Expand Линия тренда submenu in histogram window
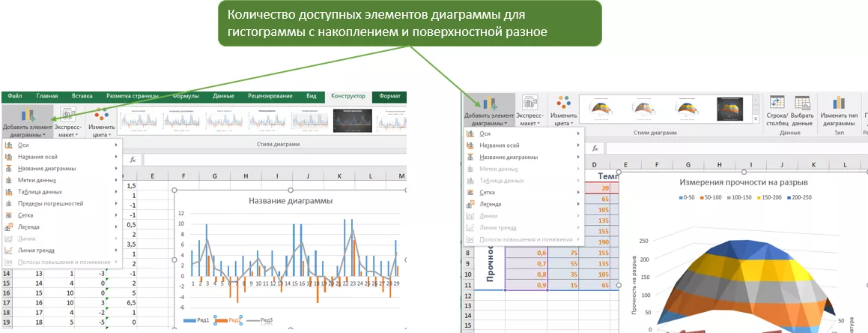Viewport: 868px width, 333px height. pos(117,250)
